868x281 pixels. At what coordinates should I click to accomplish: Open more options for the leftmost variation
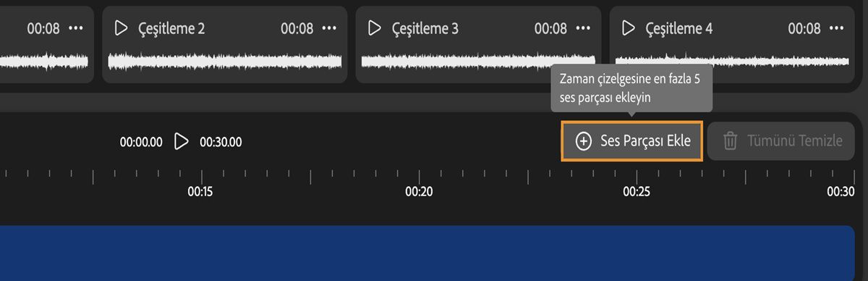[76, 28]
